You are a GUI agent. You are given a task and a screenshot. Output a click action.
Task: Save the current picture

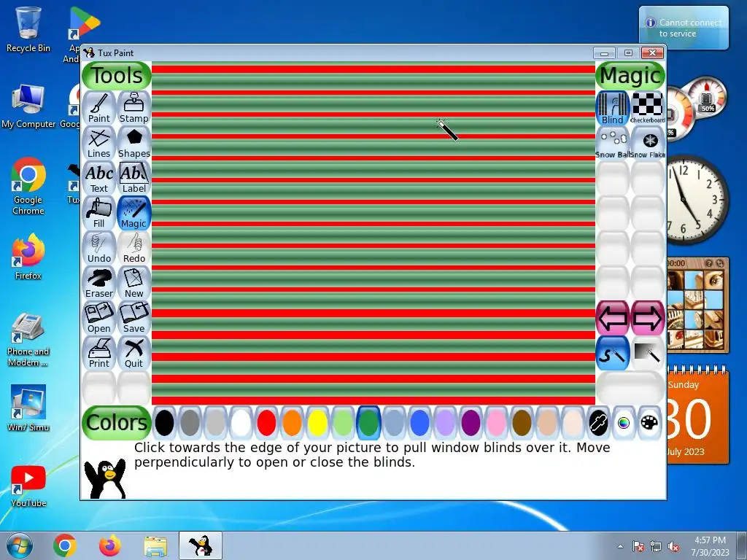(134, 318)
